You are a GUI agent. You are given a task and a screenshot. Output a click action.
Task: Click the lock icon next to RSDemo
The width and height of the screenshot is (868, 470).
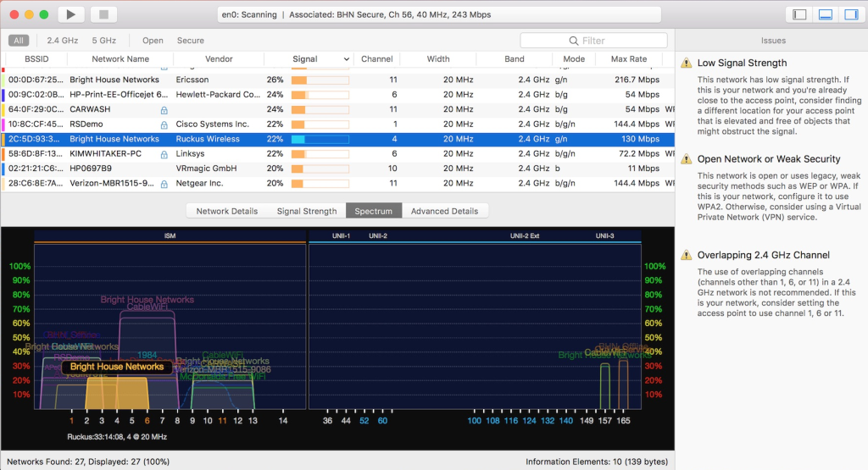pyautogui.click(x=164, y=124)
